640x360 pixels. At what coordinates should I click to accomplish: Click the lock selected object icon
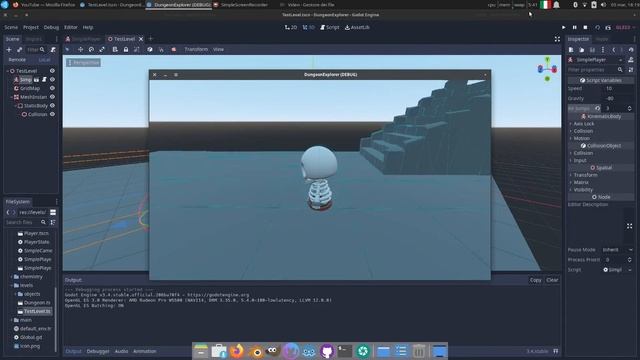tap(126, 49)
